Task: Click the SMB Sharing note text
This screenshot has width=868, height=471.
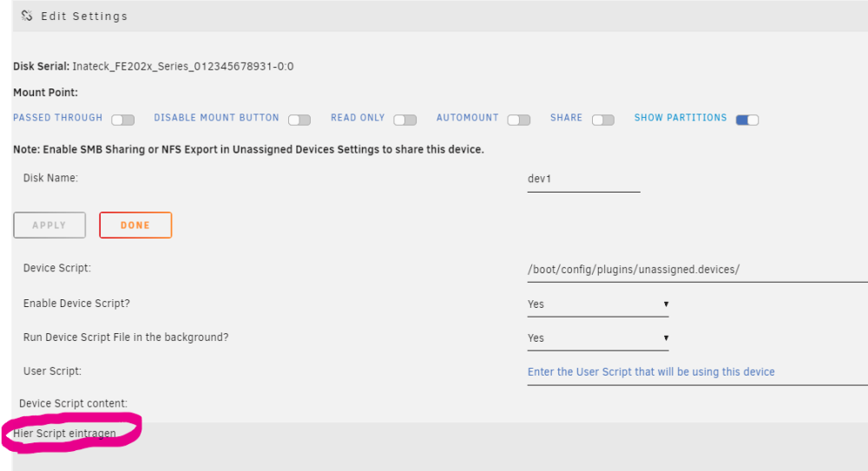Action: pyautogui.click(x=248, y=149)
